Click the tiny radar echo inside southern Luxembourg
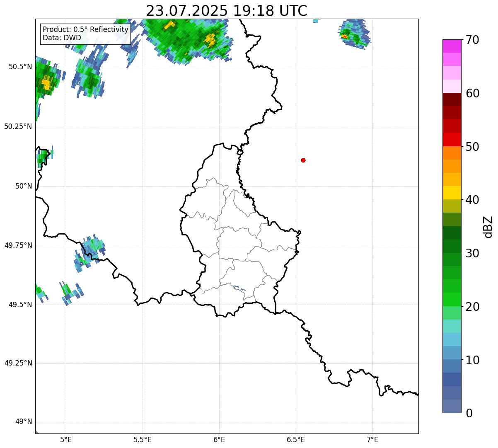 [239, 288]
